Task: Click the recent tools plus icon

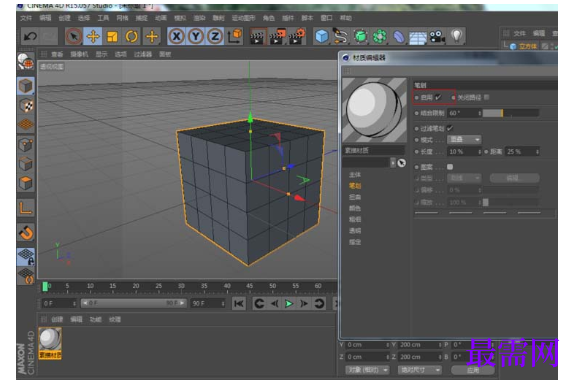Action: pyautogui.click(x=152, y=36)
